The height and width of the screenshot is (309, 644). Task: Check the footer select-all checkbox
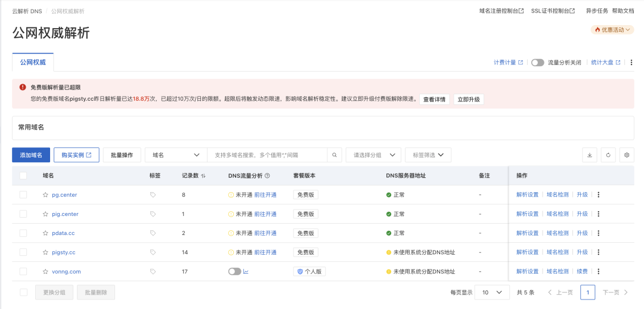click(23, 292)
